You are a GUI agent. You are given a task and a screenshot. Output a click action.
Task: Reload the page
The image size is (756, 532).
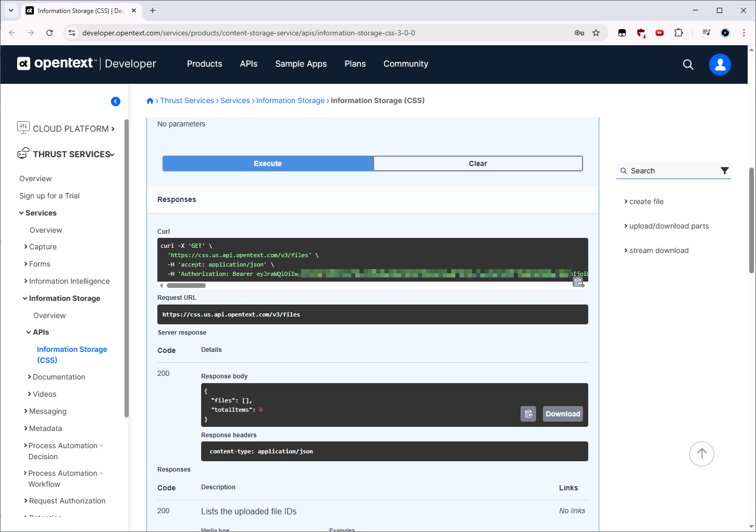[49, 33]
